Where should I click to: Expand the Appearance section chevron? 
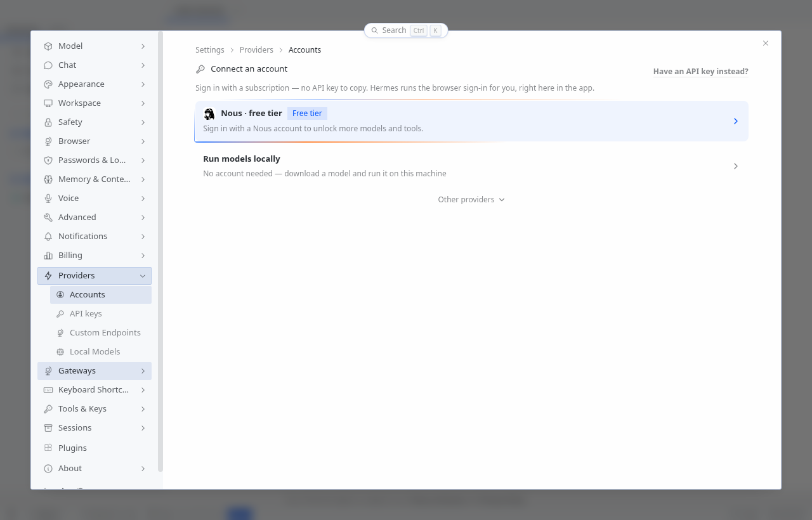click(143, 84)
